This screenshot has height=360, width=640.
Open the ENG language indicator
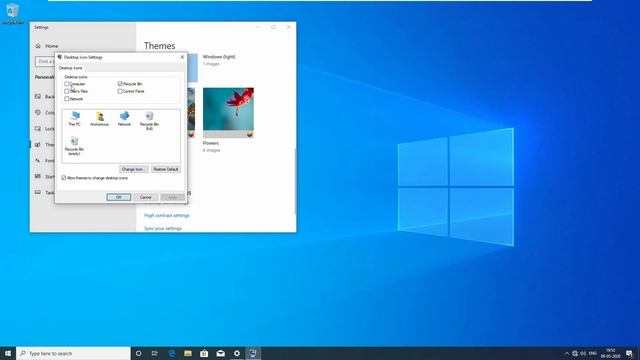(593, 353)
